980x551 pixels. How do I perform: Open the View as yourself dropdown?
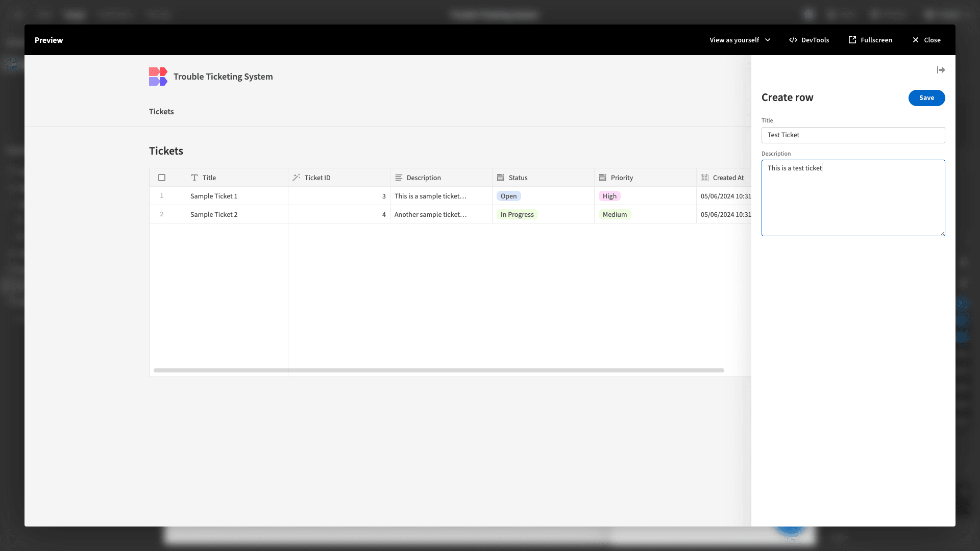tap(740, 40)
